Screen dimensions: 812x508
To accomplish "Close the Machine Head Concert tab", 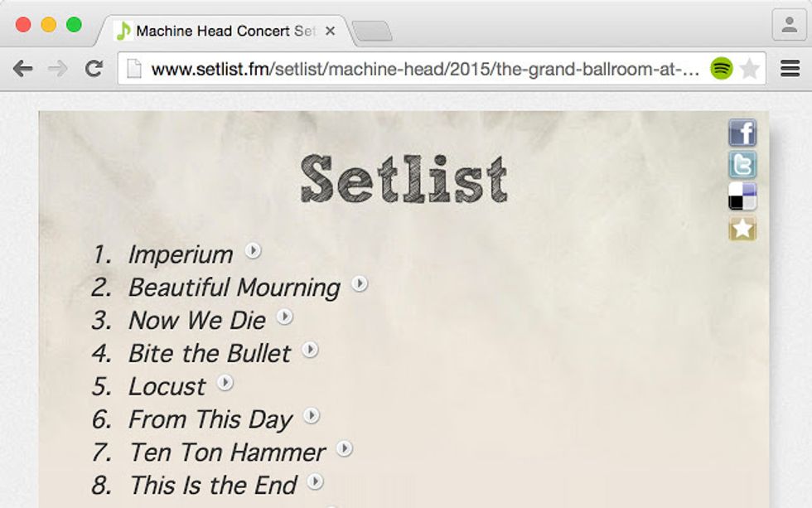I will point(330,31).
